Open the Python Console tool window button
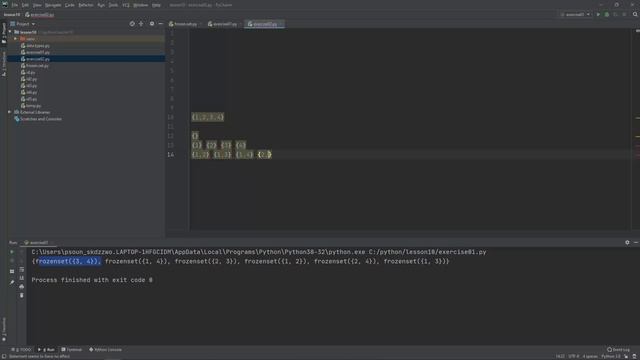The width and height of the screenshot is (640, 360). [x=105, y=349]
